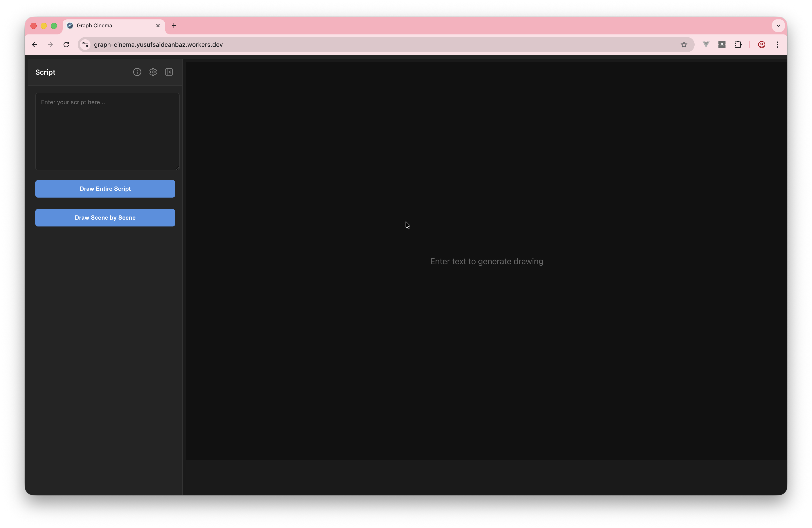This screenshot has width=812, height=528.
Task: Open the script info icon
Action: pos(137,72)
